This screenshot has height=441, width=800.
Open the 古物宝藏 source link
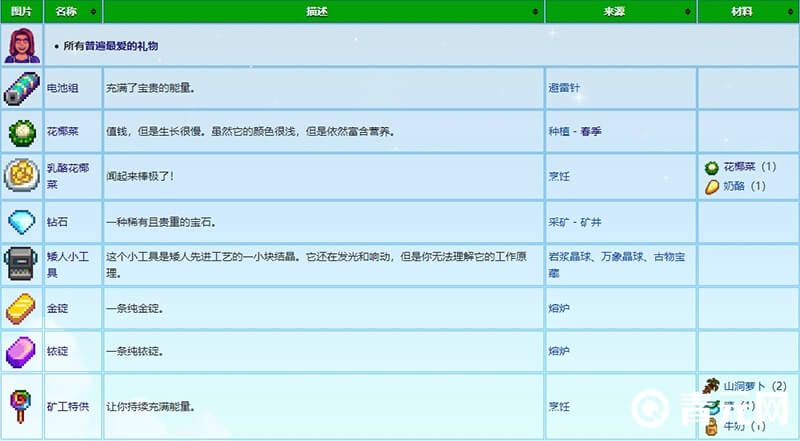pyautogui.click(x=617, y=265)
